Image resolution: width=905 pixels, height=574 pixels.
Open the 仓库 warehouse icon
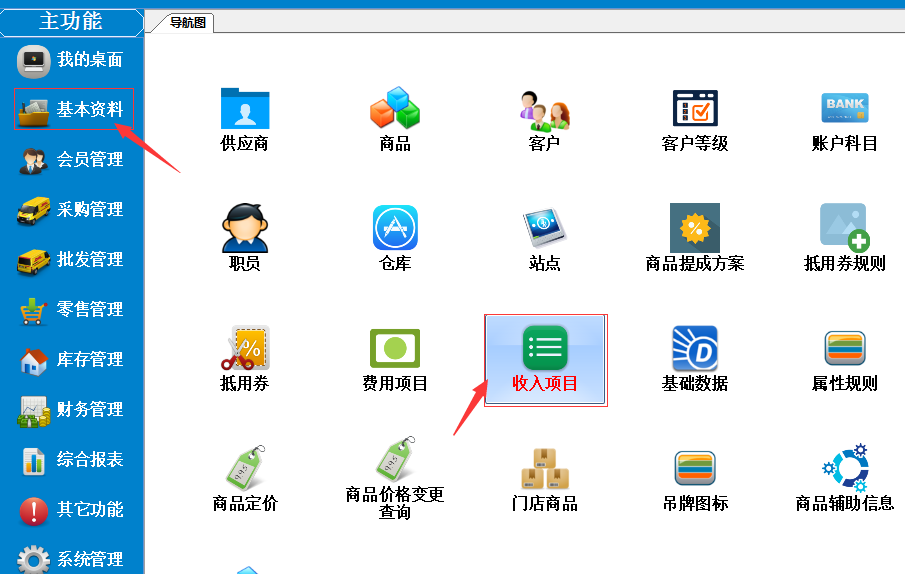coord(395,228)
